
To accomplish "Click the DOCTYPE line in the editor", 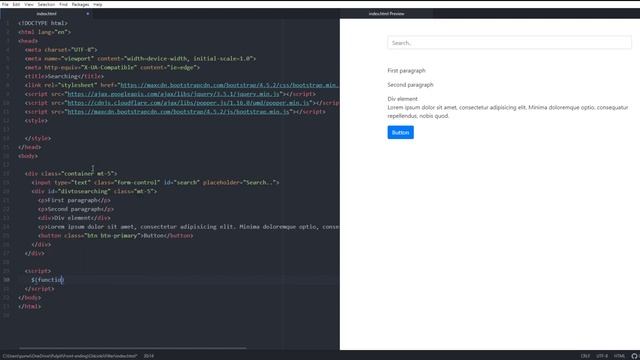I will 43,23.
